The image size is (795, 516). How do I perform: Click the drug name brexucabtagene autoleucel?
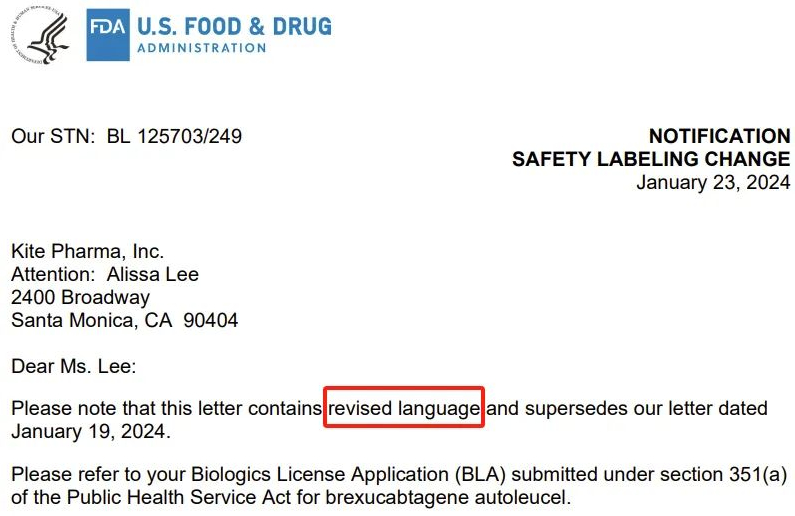click(446, 497)
